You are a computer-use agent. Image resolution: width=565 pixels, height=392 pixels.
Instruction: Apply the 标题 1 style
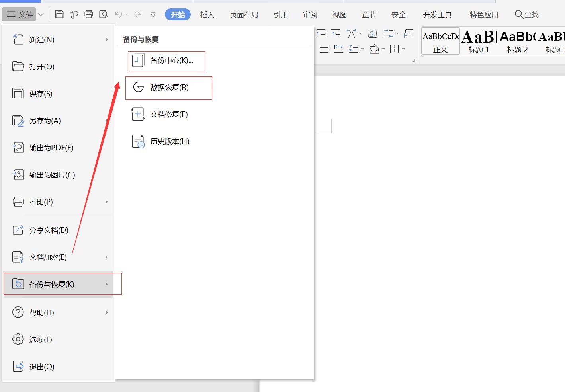pyautogui.click(x=478, y=41)
